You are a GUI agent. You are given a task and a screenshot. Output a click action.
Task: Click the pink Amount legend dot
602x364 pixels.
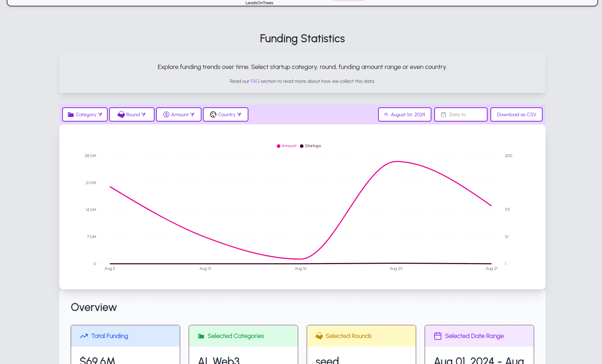point(279,146)
